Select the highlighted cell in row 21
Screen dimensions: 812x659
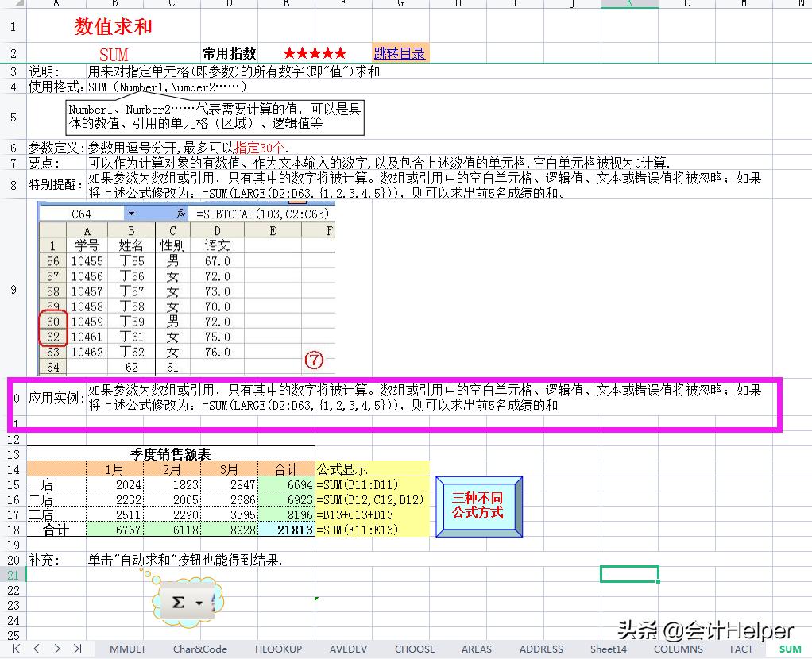pyautogui.click(x=630, y=573)
